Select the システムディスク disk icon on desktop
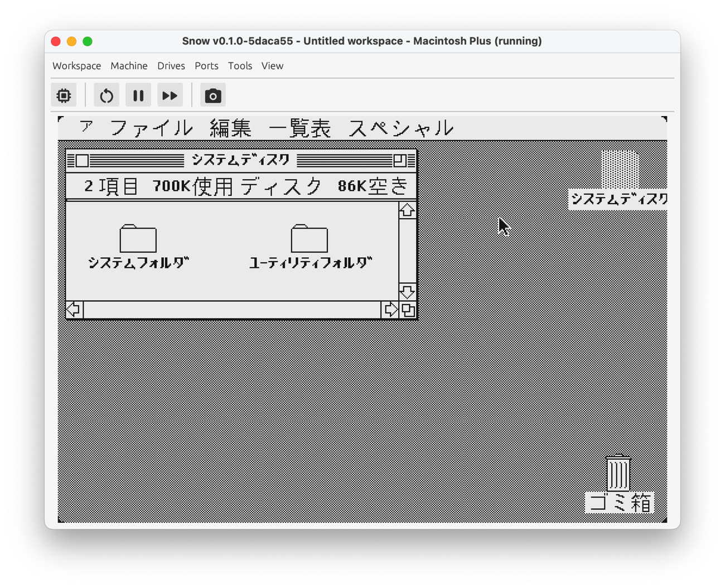The height and width of the screenshot is (588, 725). [x=620, y=170]
